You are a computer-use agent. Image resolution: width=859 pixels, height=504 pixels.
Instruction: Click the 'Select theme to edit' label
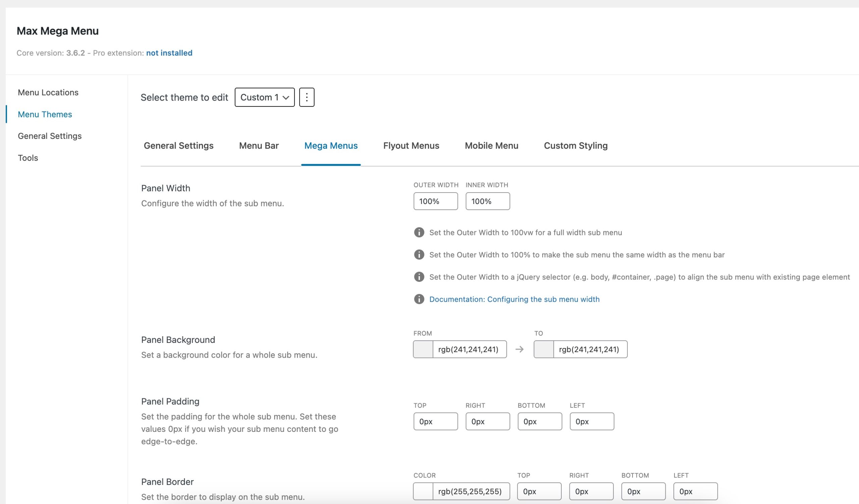[x=185, y=97]
